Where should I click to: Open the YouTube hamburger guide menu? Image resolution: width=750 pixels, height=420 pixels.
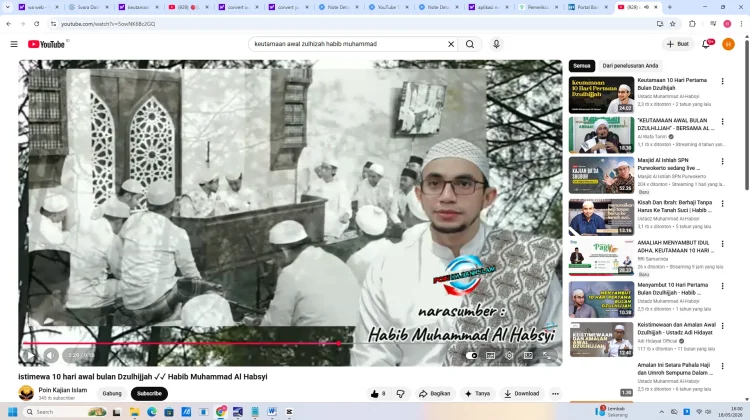(x=14, y=44)
